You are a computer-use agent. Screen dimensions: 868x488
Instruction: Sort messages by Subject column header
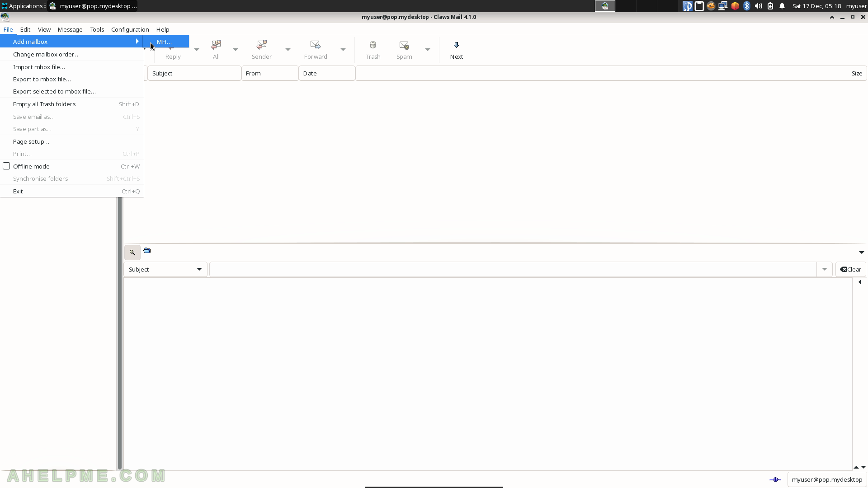tap(194, 73)
